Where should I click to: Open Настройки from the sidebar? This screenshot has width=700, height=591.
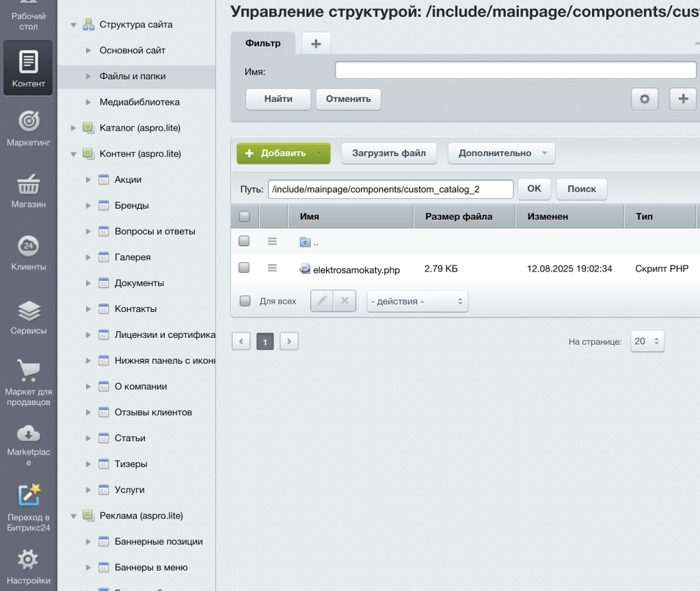pyautogui.click(x=28, y=561)
